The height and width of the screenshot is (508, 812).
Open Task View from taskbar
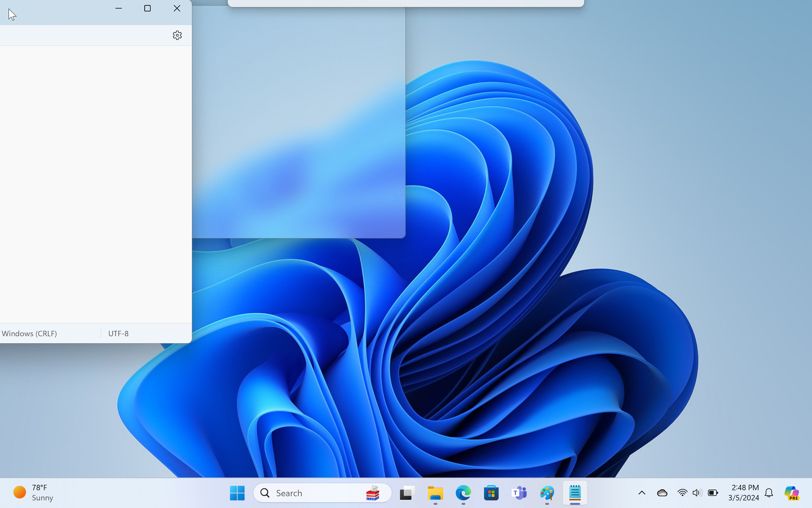[407, 493]
